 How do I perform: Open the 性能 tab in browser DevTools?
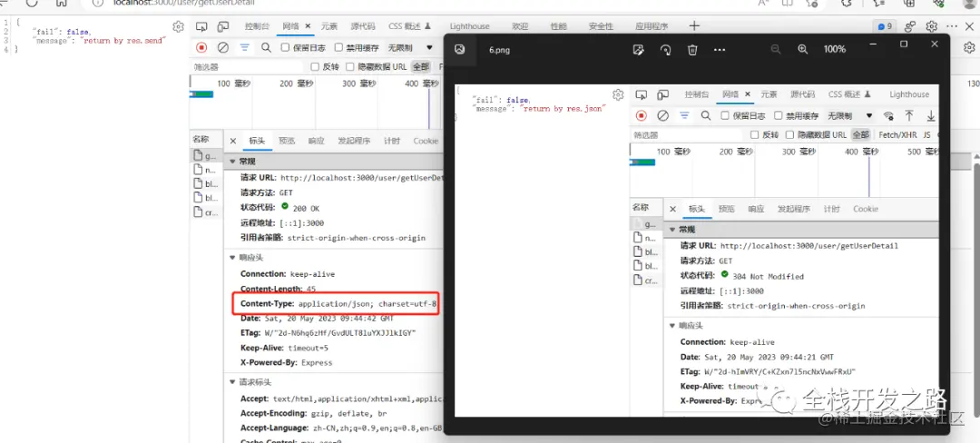(558, 26)
